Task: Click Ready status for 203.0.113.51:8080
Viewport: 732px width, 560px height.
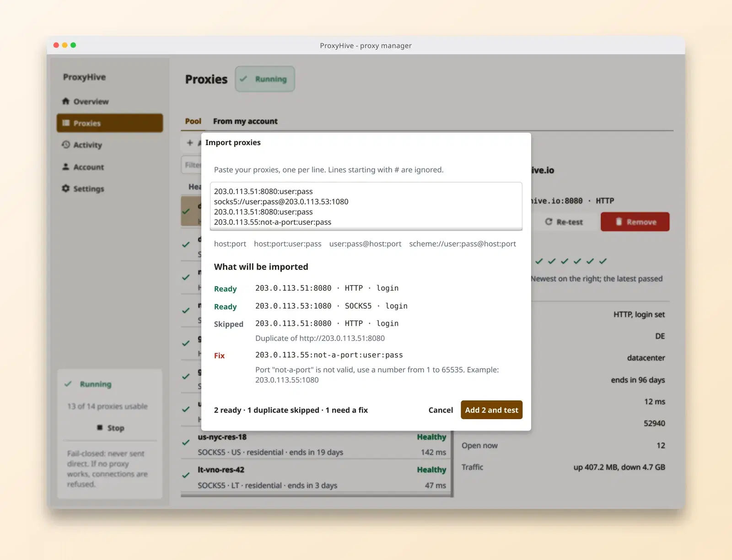Action: [x=226, y=289]
